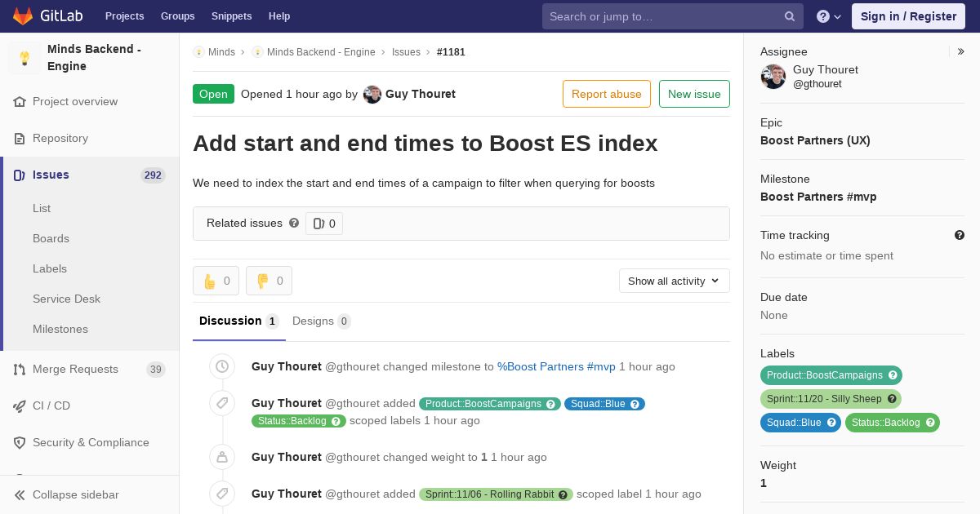980x514 pixels.
Task: Click the assignee Guy Thouret avatar
Action: [x=773, y=77]
